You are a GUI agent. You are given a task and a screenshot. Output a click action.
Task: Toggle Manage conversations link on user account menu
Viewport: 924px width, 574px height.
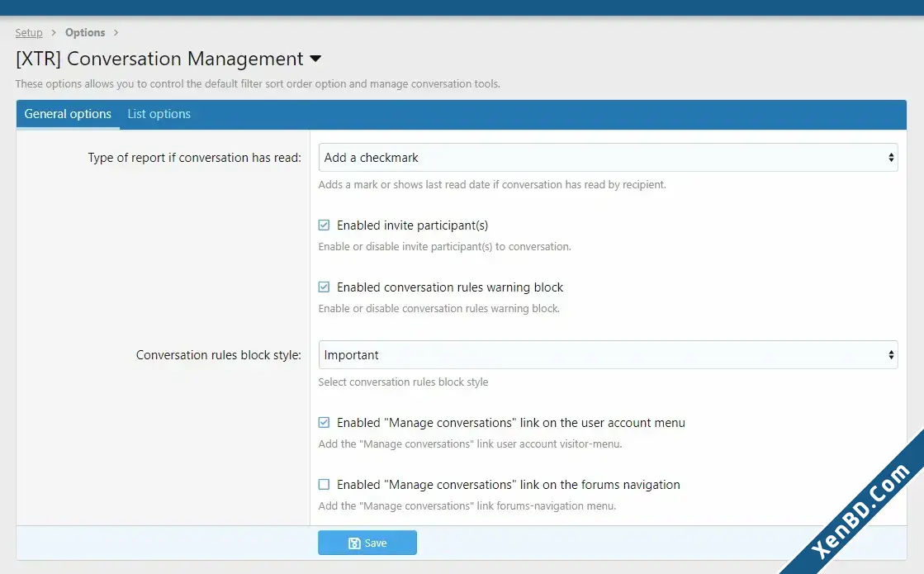point(325,423)
